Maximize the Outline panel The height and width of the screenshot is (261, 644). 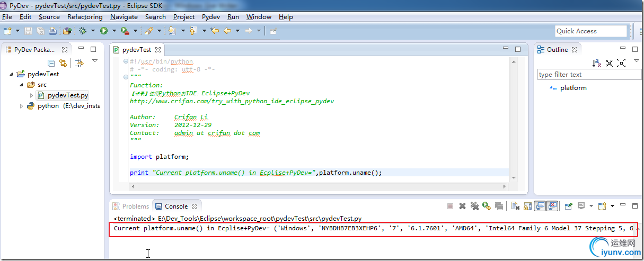(x=636, y=49)
